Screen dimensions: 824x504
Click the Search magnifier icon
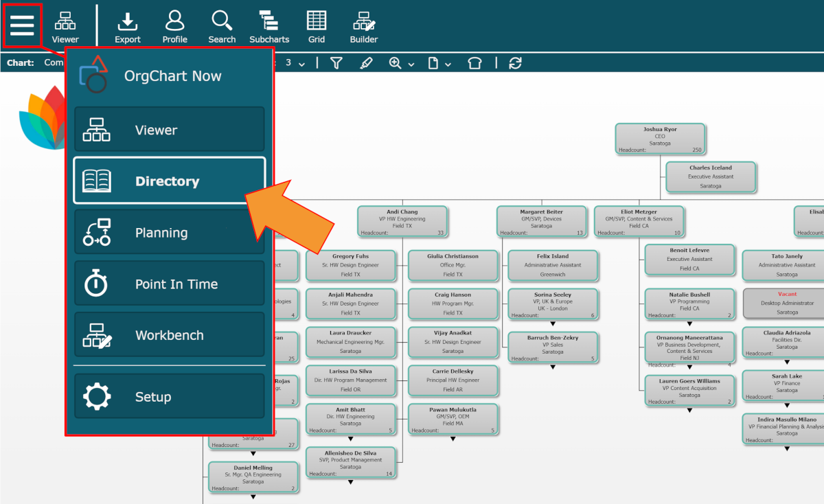222,26
